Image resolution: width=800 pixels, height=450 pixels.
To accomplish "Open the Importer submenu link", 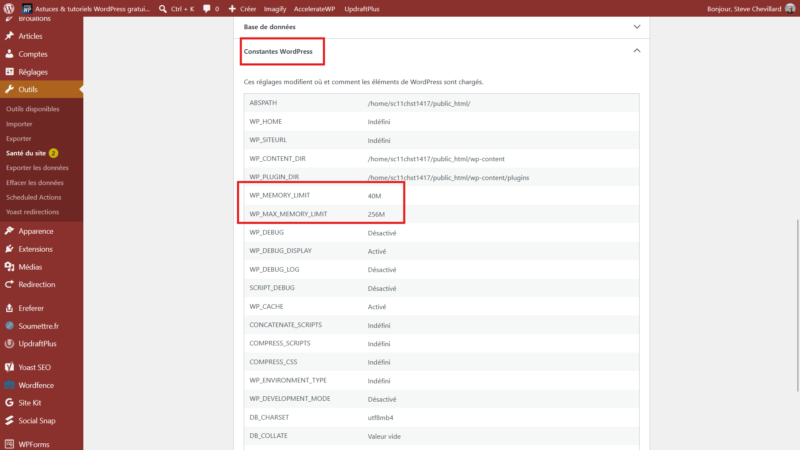I will 19,124.
